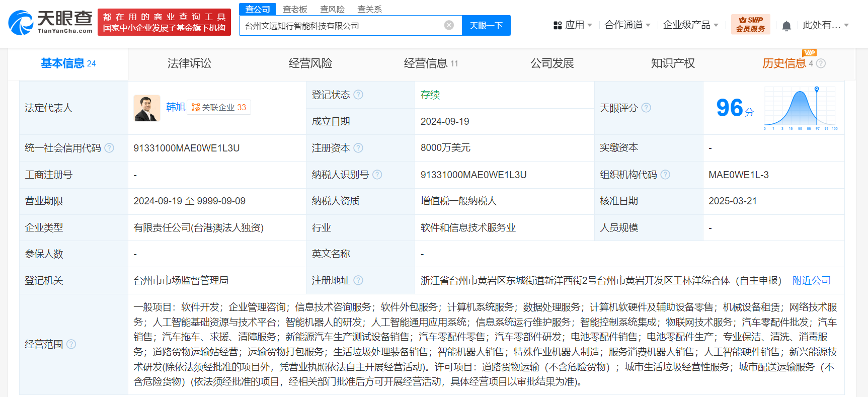
Task: Expand the 应用 dropdown menu
Action: (573, 25)
